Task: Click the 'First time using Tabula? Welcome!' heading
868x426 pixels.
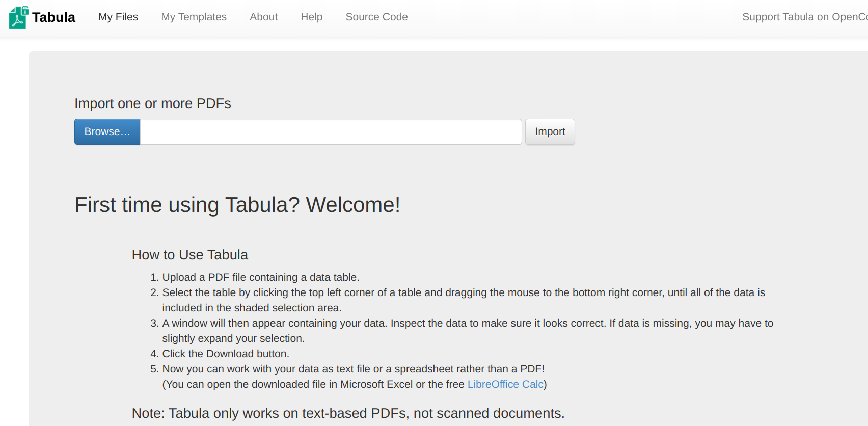Action: coord(237,205)
